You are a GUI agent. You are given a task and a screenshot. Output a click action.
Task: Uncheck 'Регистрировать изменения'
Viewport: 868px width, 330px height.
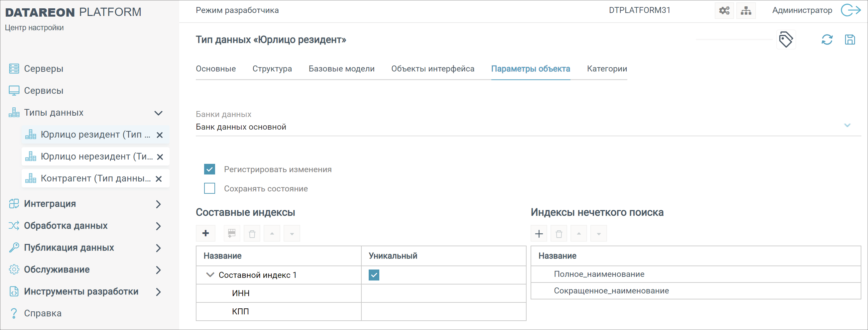(x=209, y=169)
